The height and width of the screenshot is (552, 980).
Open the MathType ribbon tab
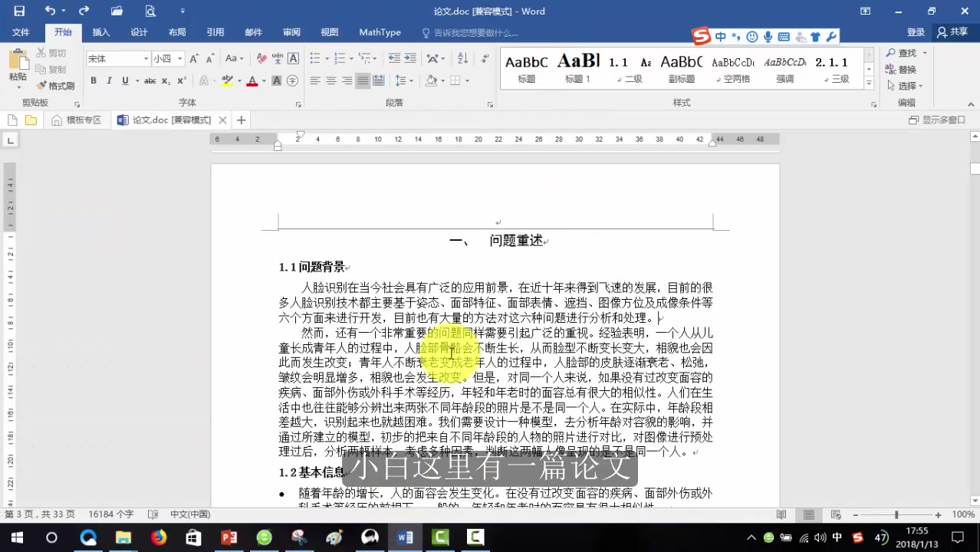379,32
